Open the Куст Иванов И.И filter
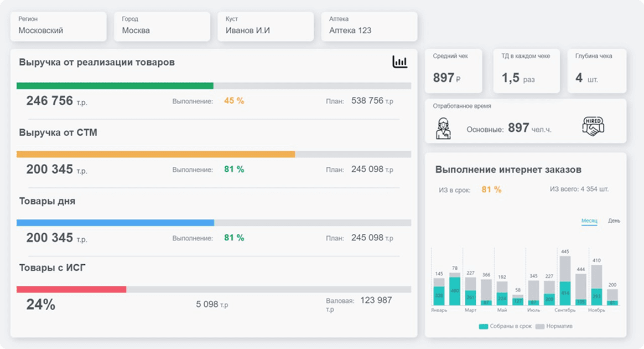The image size is (644, 349). (x=266, y=26)
